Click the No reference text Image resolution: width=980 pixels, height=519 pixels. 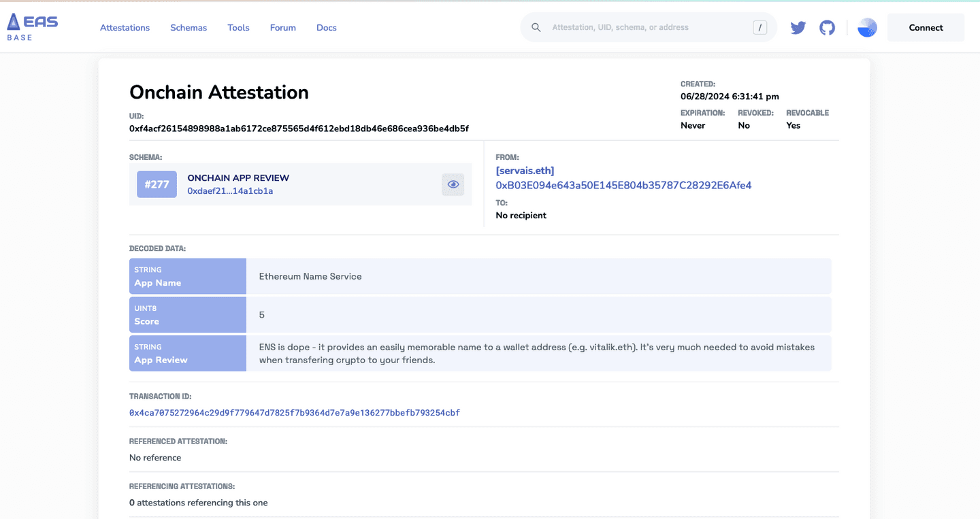point(155,458)
